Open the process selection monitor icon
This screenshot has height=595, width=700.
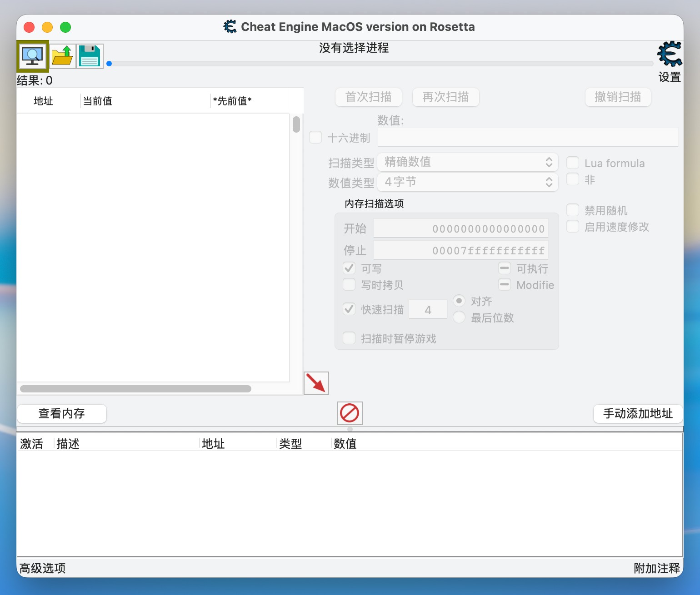click(32, 56)
